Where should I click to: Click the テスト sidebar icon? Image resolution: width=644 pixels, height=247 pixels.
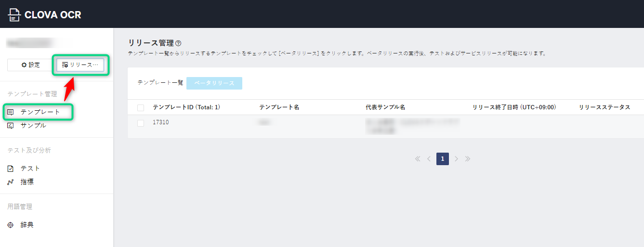point(11,169)
